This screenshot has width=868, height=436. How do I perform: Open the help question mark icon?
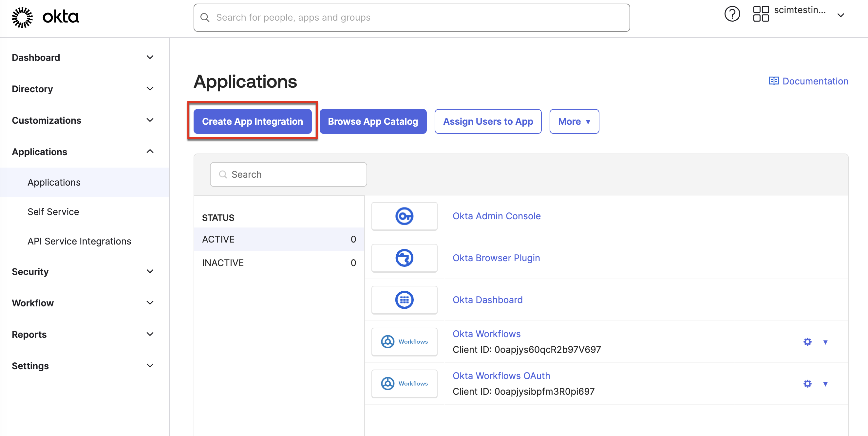pyautogui.click(x=732, y=14)
